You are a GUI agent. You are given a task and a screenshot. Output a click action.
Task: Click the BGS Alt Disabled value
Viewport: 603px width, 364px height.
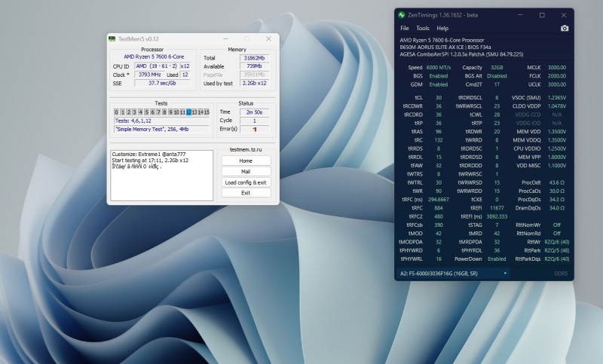[x=497, y=75]
